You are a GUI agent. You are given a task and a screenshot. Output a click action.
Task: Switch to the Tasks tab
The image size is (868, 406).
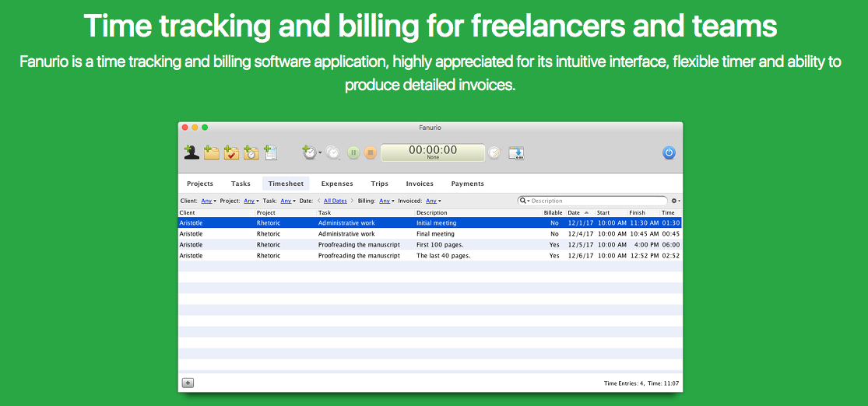tap(241, 184)
